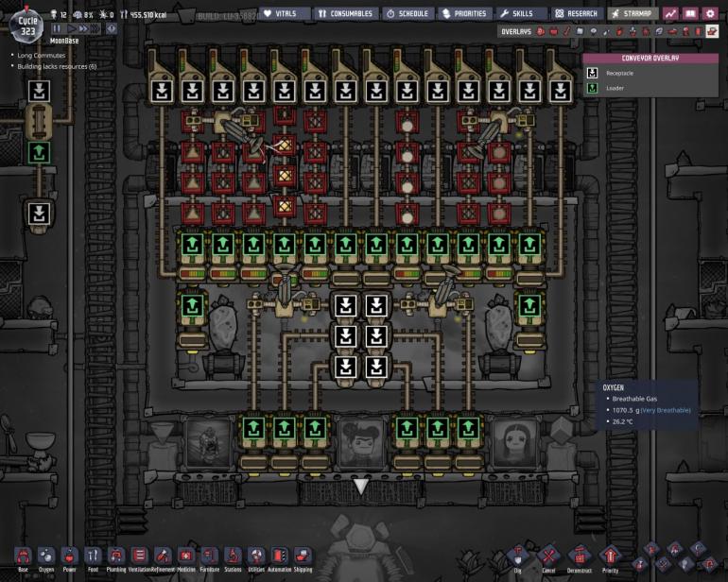The image size is (728, 582).
Task: Open the options gear icon
Action: (710, 13)
